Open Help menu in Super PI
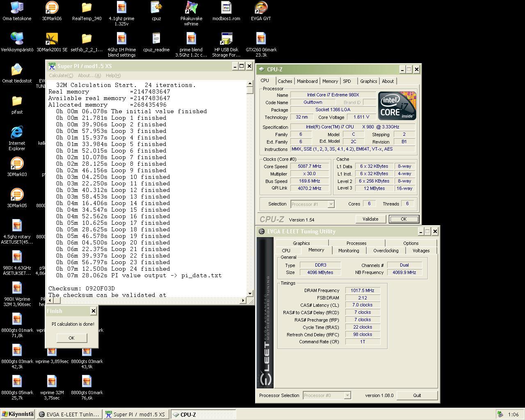The height and width of the screenshot is (420, 525). tap(113, 75)
